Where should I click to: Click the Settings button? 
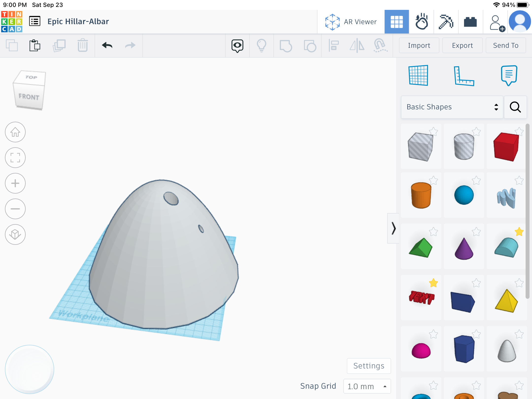368,366
